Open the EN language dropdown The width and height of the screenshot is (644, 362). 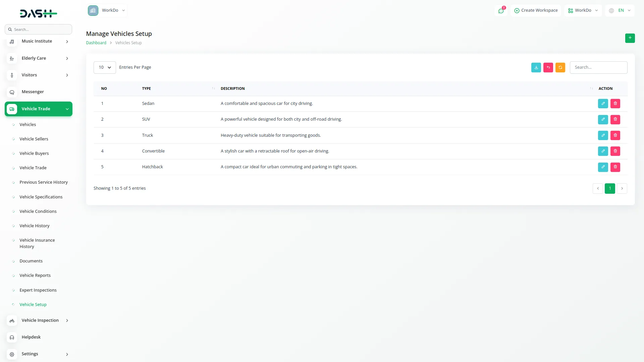[620, 10]
